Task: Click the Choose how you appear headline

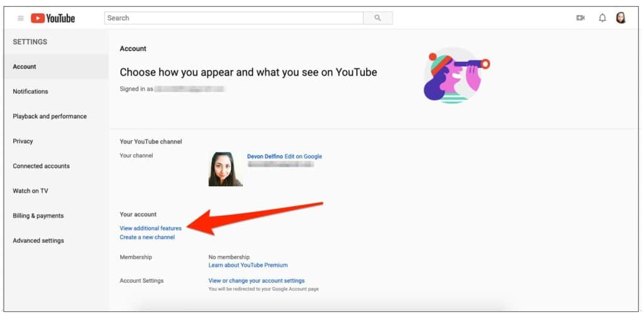Action: (248, 73)
